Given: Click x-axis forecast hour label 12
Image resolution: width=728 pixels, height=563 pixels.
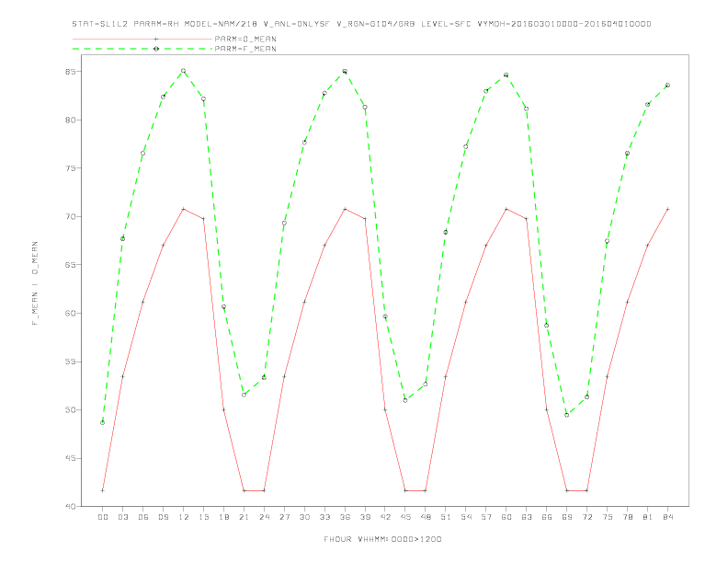Looking at the screenshot, I should click(x=184, y=517).
